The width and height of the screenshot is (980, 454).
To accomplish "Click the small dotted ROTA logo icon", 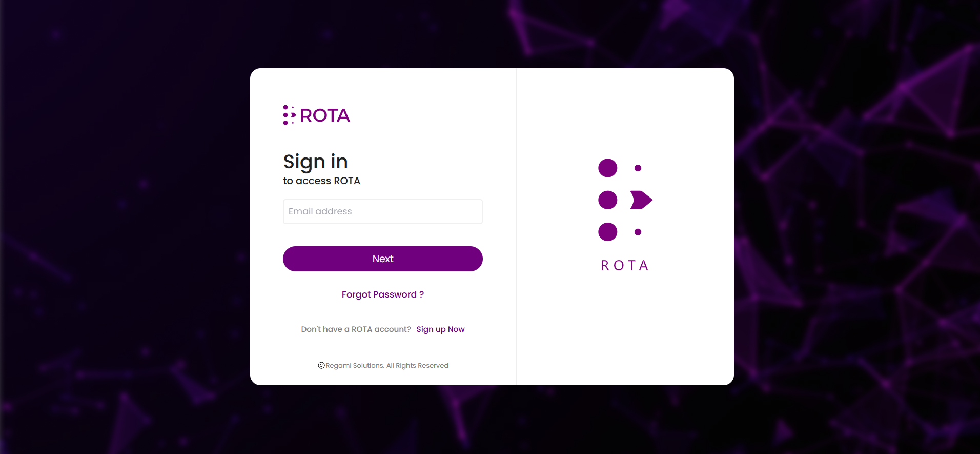I will point(289,115).
